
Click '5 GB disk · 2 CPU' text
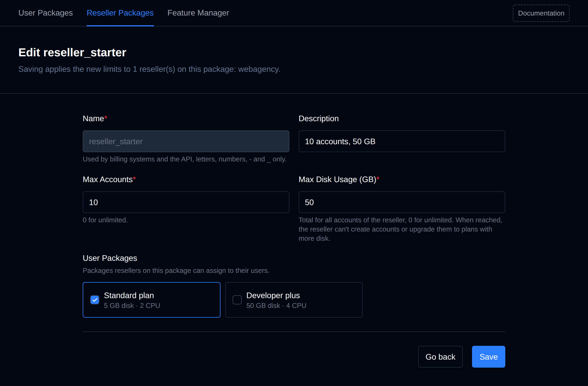tap(132, 306)
